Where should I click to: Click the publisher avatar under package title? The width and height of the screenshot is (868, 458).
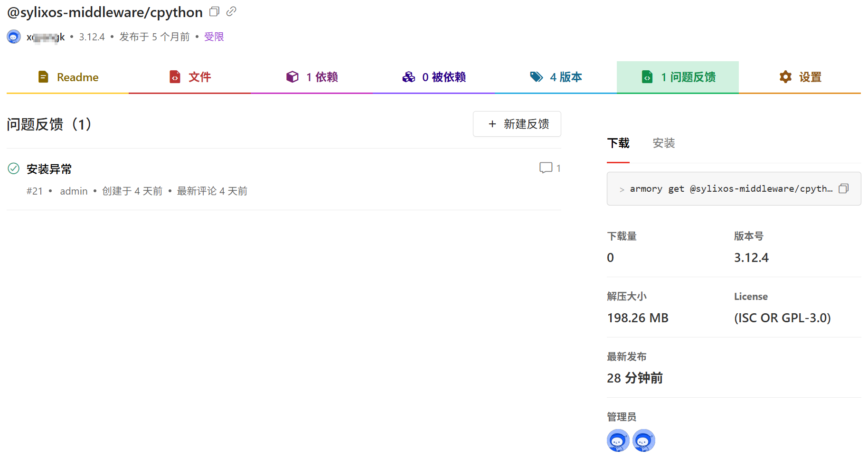tap(14, 37)
